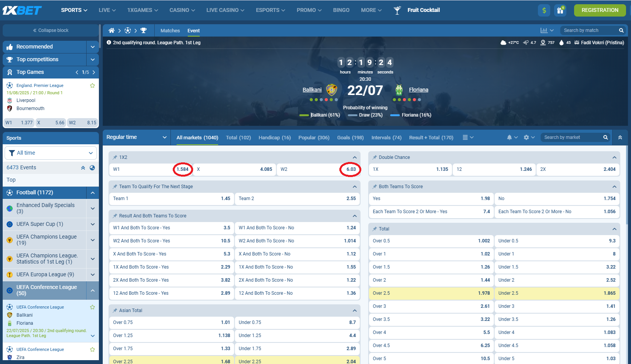Collapse the Football (1172) section
This screenshot has width=631, height=364.
[x=93, y=193]
